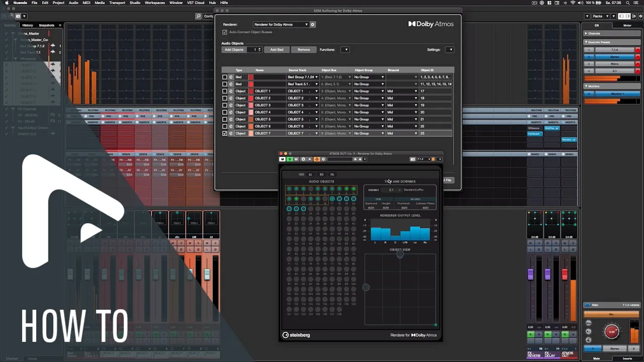Click red icon beside Stereo downmix preset
The image size is (644, 362).
point(638,57)
